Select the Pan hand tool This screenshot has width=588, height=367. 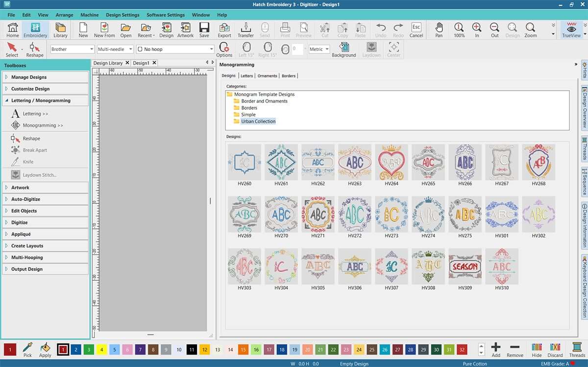[x=439, y=29]
